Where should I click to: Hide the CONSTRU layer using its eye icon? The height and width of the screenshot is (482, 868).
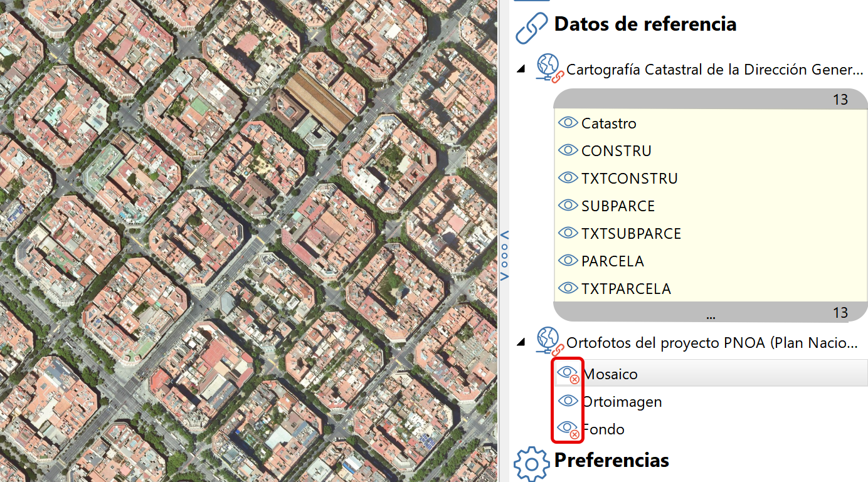pos(568,150)
